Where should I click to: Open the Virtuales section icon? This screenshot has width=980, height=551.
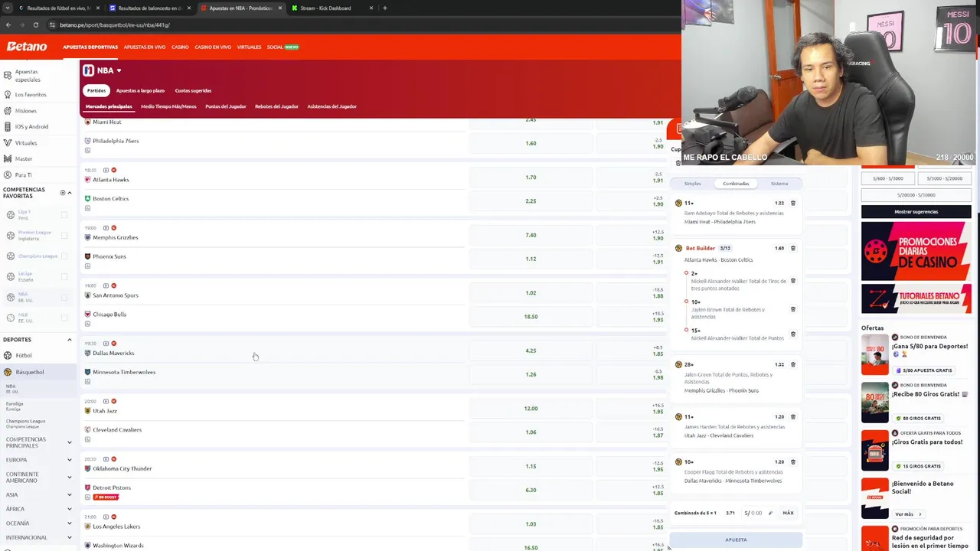[x=8, y=143]
